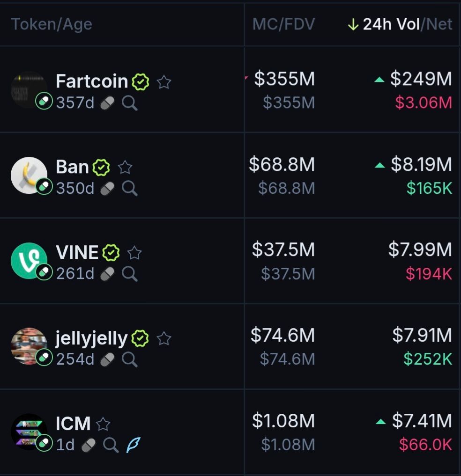Click the magnifier icon beside Fartcoin
461x476 pixels.
point(130,103)
